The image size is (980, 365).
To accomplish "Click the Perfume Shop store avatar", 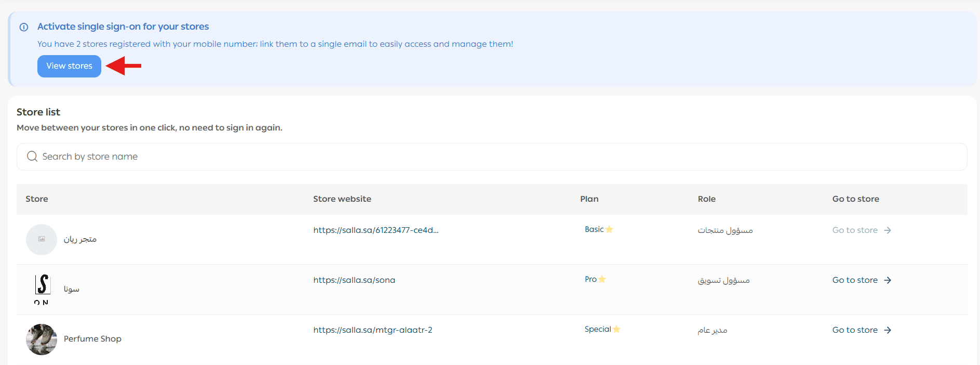I will [x=42, y=339].
